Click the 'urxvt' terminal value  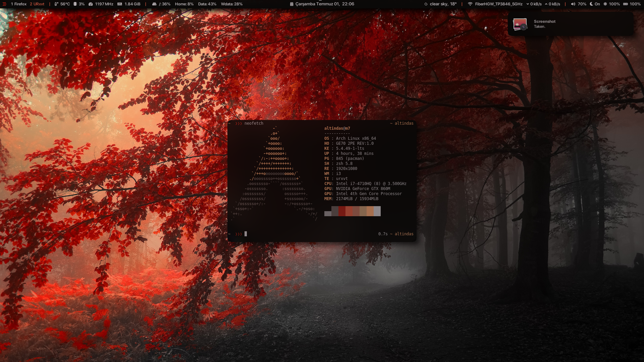pyautogui.click(x=342, y=179)
